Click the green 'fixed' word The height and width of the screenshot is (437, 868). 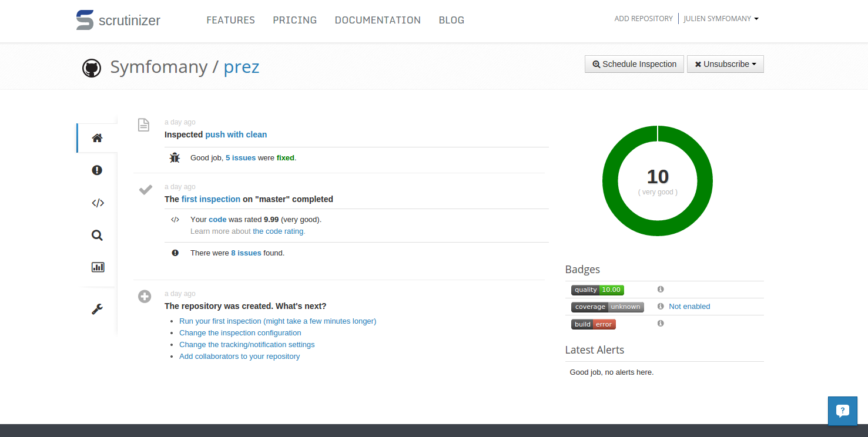286,158
